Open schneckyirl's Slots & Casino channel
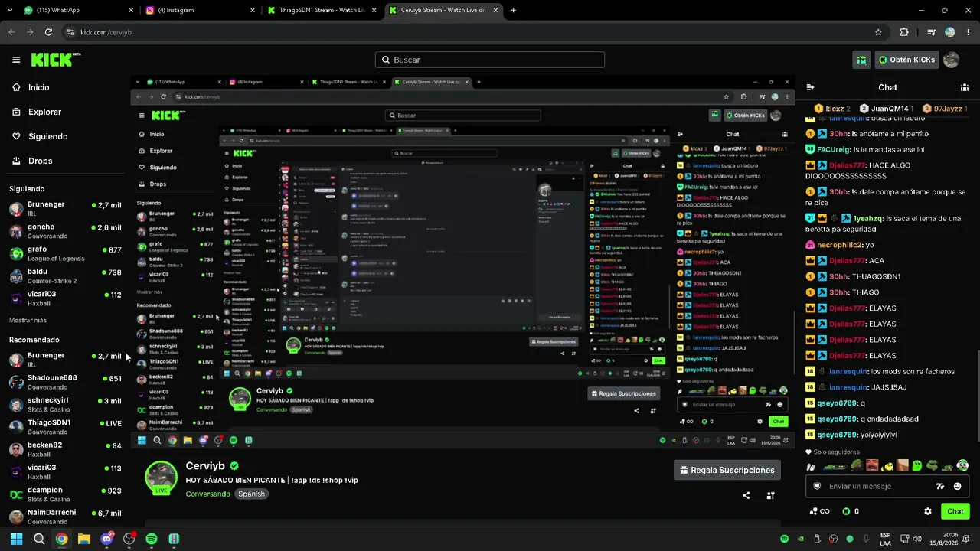The width and height of the screenshot is (980, 551). (x=65, y=404)
